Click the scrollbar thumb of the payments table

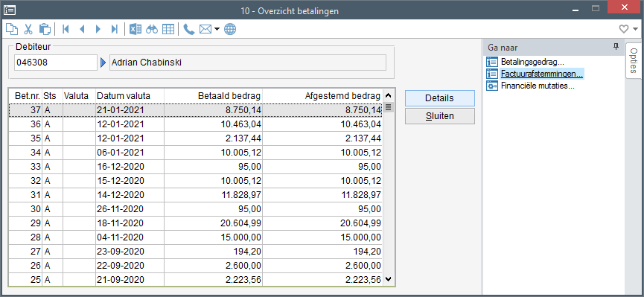tap(389, 108)
